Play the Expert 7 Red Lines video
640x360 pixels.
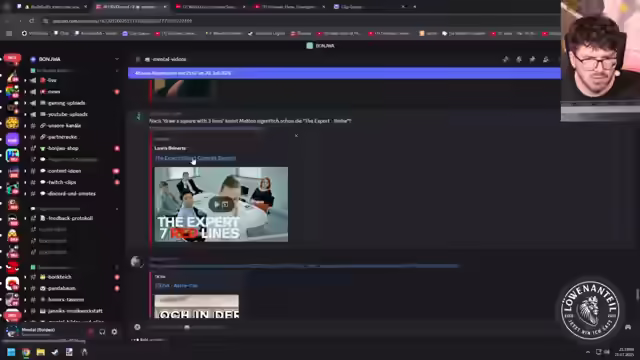coord(221,204)
